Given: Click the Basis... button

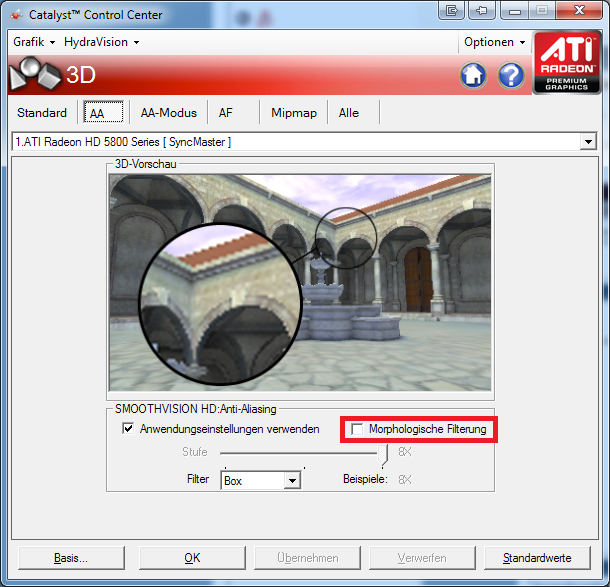Looking at the screenshot, I should (x=71, y=558).
